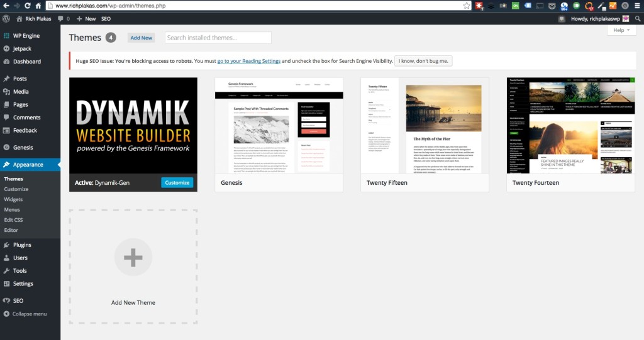Click the WP Engine sidebar icon
Viewport: 644px width, 340px height.
[x=6, y=36]
